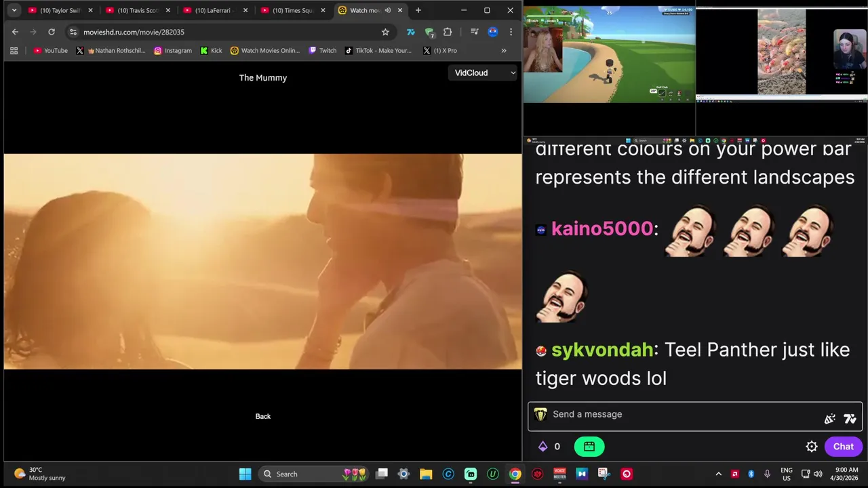Bookmark this page with the star icon

click(385, 32)
